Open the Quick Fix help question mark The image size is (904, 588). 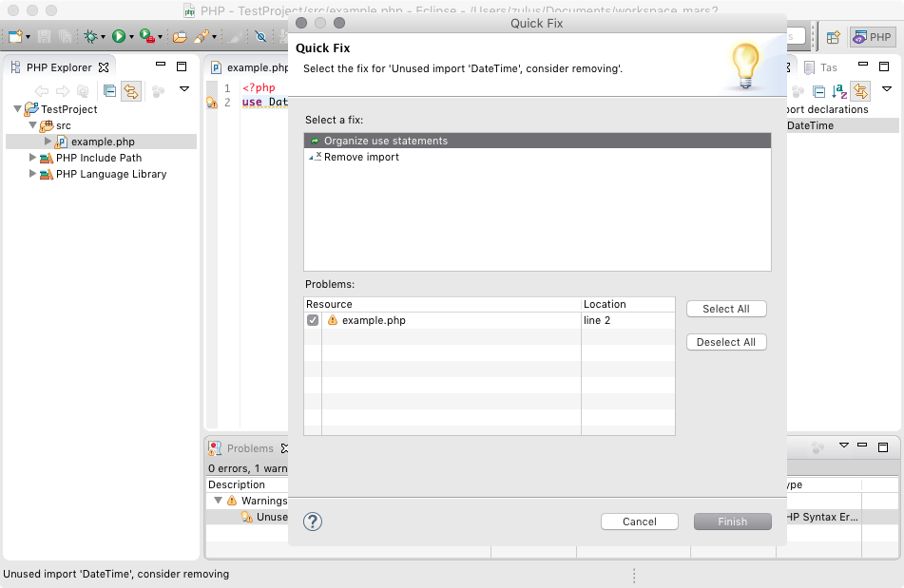point(313,522)
